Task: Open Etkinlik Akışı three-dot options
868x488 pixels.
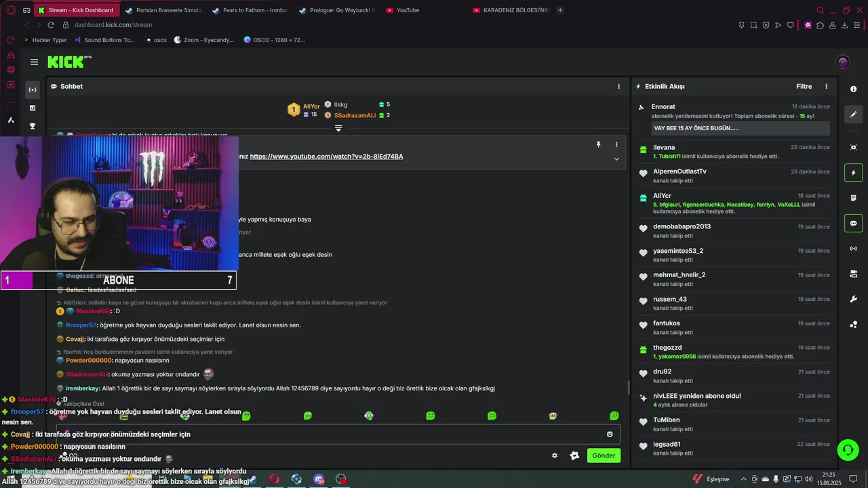Action: (826, 86)
